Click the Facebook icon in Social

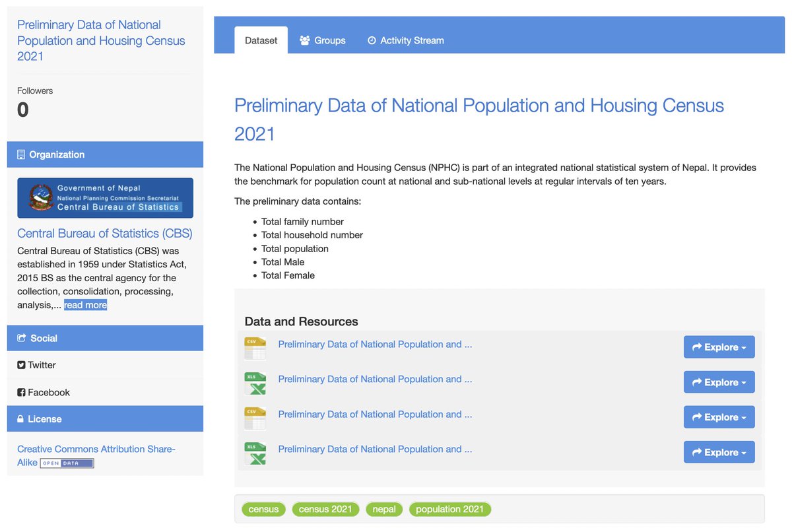pyautogui.click(x=21, y=392)
